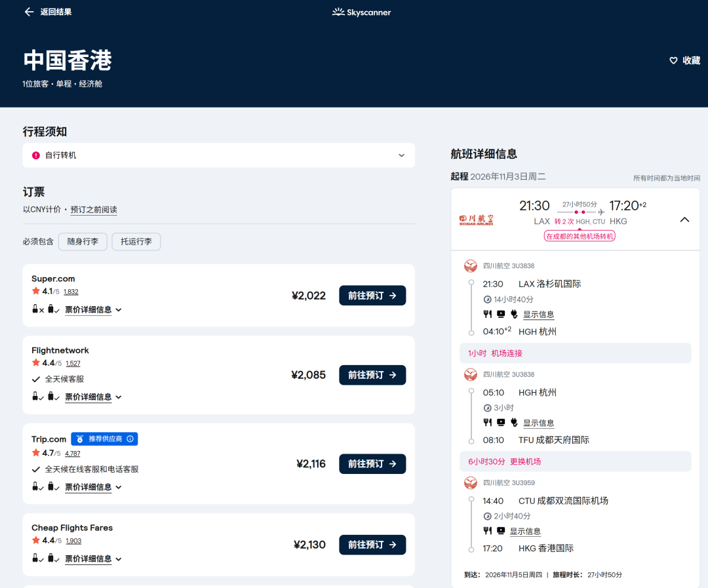708x588 pixels.
Task: Click the info icon on 推荐供应商 badge
Action: pos(130,439)
